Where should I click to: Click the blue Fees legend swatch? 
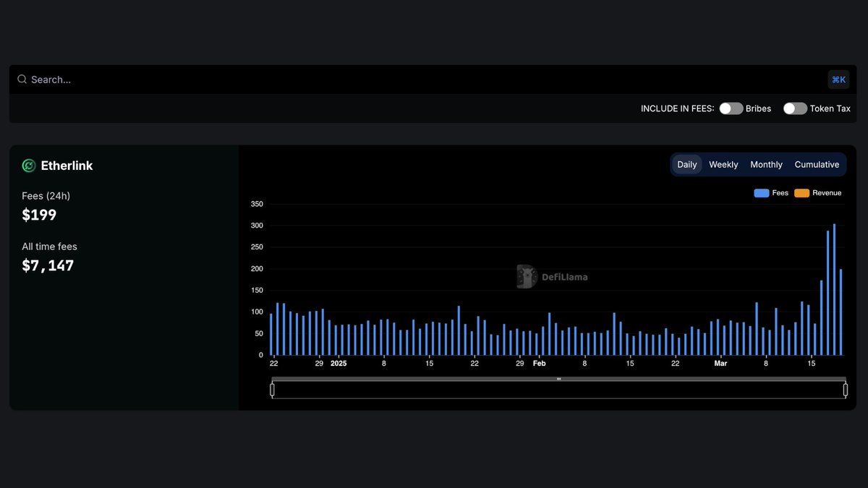[x=761, y=193]
